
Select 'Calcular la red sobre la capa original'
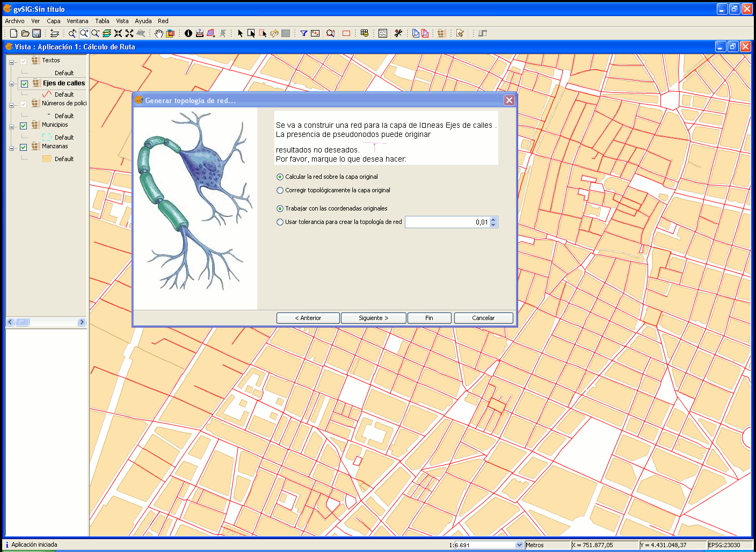pos(280,177)
